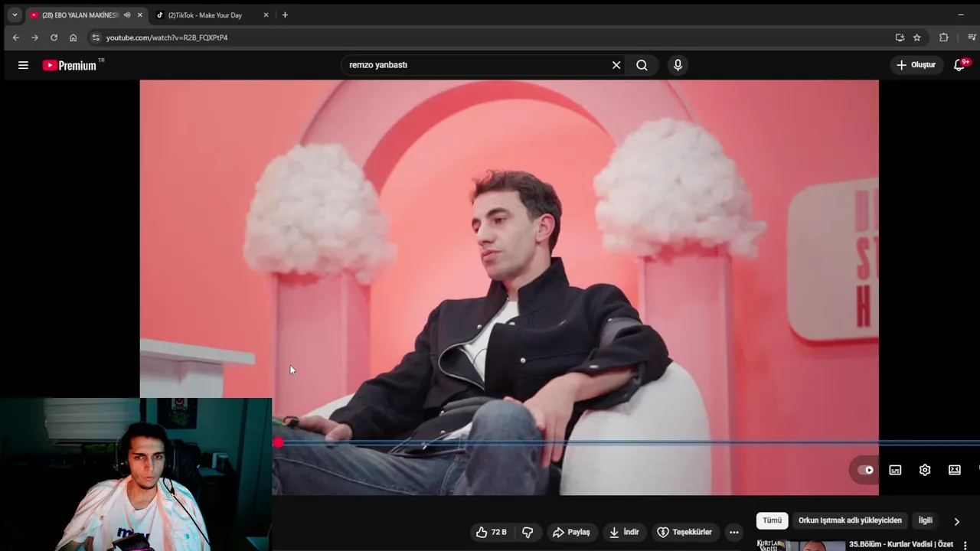Show more filter chips with right arrow
The width and height of the screenshot is (980, 551).
point(956,521)
